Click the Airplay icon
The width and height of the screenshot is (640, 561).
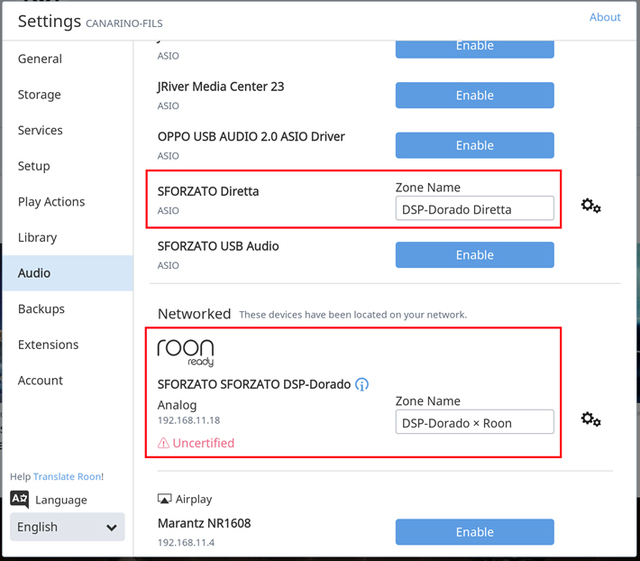click(x=164, y=499)
